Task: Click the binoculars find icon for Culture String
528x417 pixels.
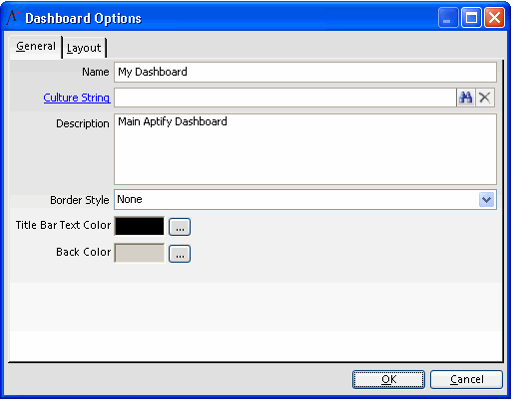Action: point(466,98)
